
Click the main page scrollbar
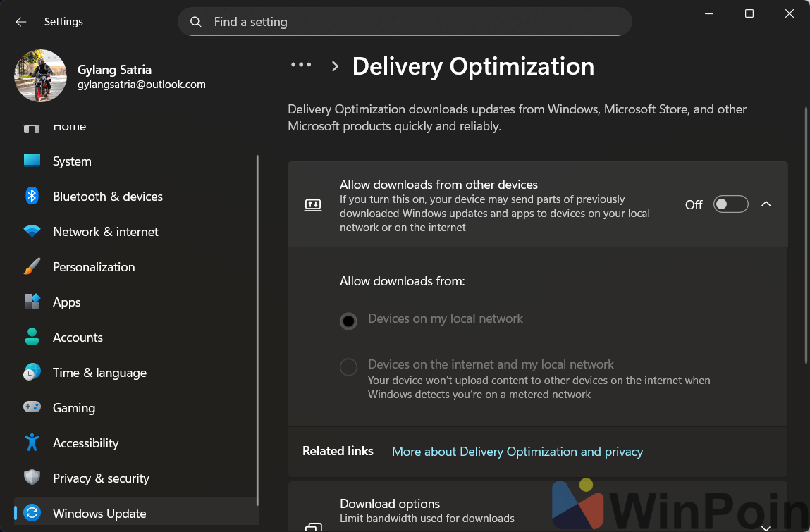(806, 235)
